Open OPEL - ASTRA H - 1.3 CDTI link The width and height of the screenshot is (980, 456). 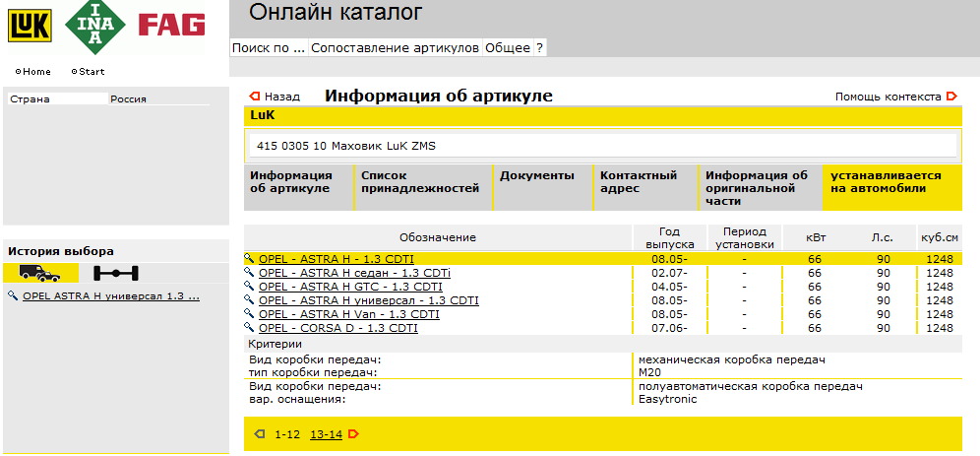[337, 259]
